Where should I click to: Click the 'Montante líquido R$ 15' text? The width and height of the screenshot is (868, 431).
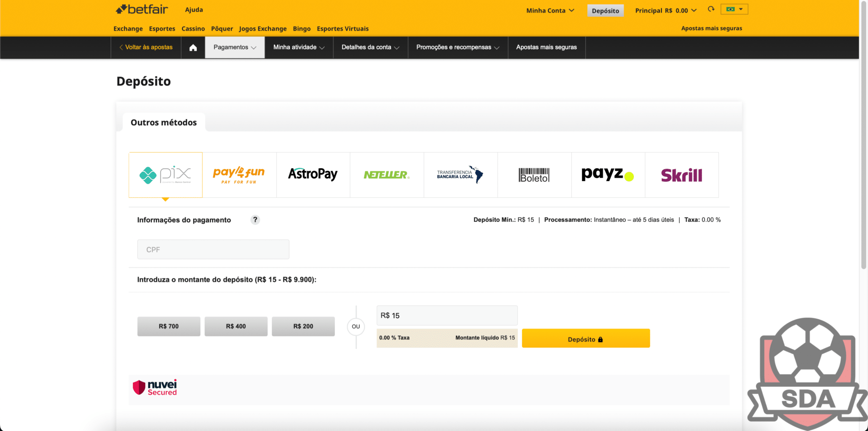tap(485, 338)
